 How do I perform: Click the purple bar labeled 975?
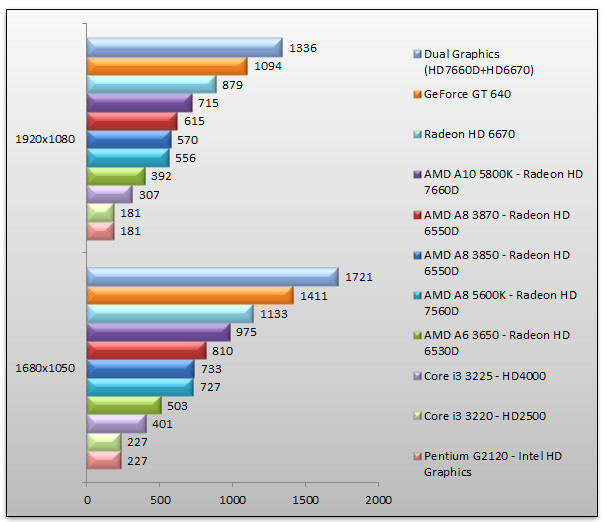coord(158,332)
